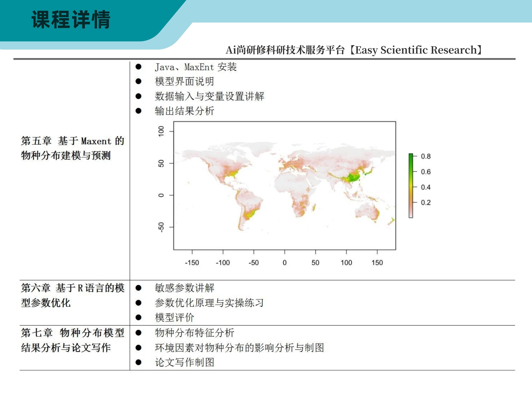Viewport: 532px width, 402px height.
Task: Click 数据输入与变量设置讲解 bullet text
Action: point(209,96)
